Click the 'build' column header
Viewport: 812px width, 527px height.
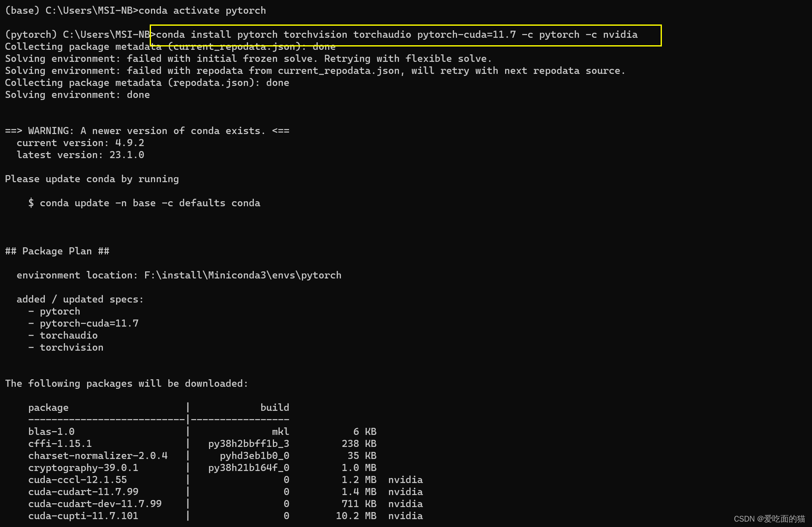[x=275, y=408]
